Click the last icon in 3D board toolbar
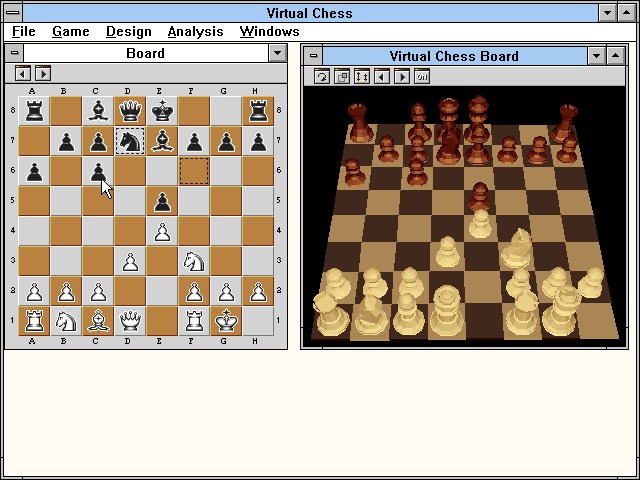This screenshot has width=640, height=480. tap(422, 76)
